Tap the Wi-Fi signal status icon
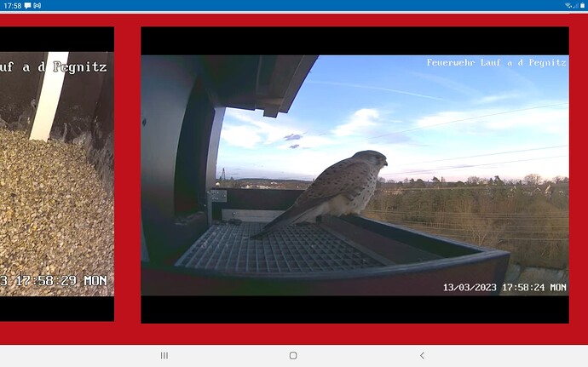 click(x=568, y=6)
